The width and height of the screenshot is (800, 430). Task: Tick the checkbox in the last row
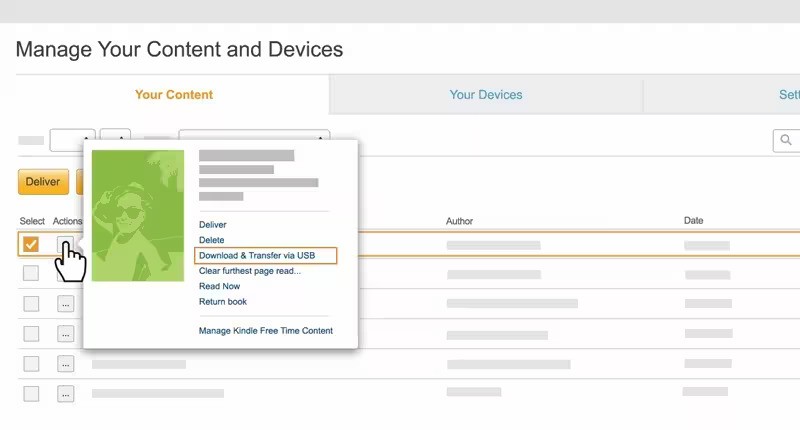[31, 394]
